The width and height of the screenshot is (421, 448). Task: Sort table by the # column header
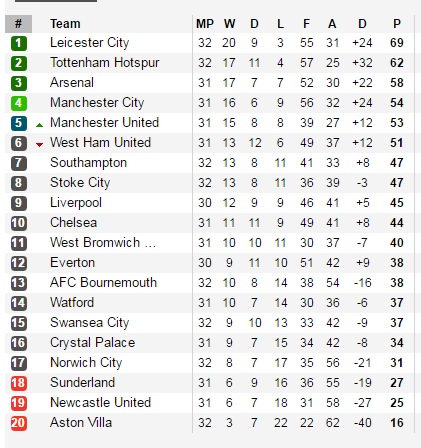point(19,24)
